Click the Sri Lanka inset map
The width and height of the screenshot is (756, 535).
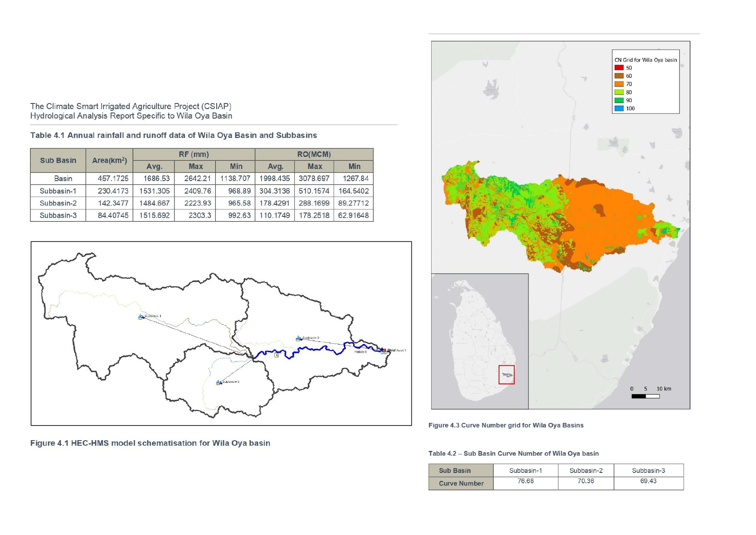[x=479, y=341]
